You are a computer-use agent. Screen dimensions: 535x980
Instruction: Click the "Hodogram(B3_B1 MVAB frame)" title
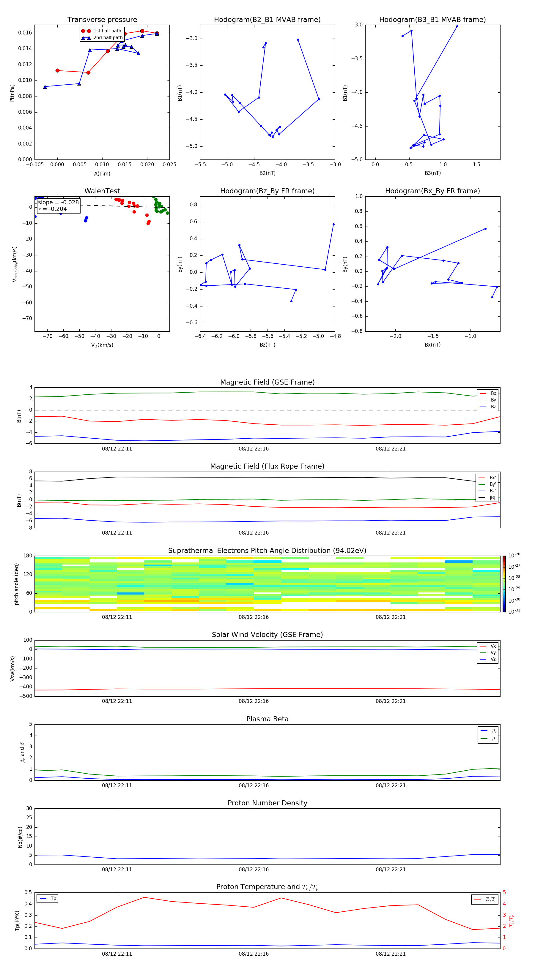point(432,20)
